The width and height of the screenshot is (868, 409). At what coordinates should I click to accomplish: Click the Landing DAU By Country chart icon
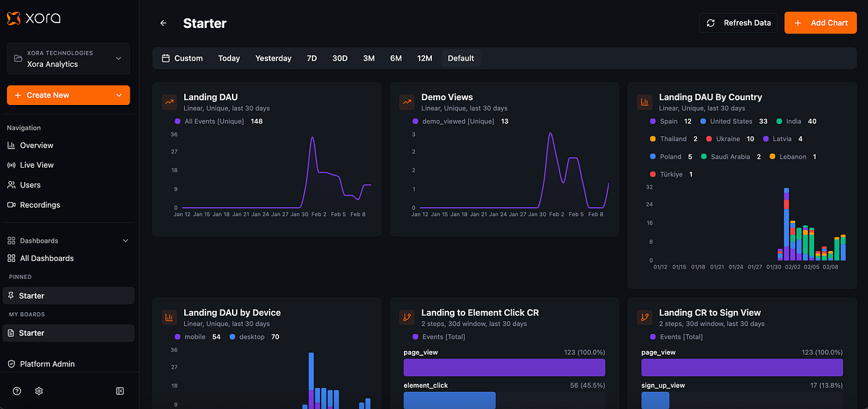point(644,102)
